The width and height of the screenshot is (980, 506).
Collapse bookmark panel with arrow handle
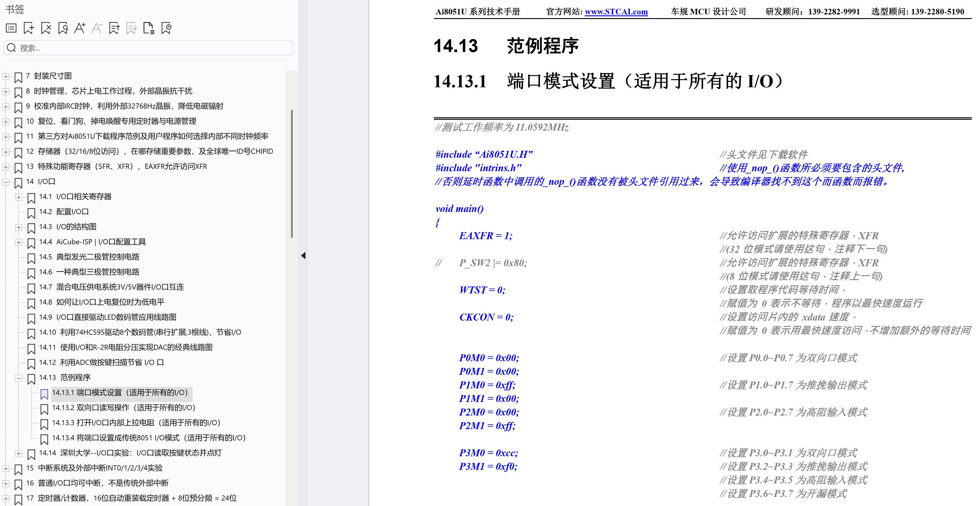[x=303, y=256]
